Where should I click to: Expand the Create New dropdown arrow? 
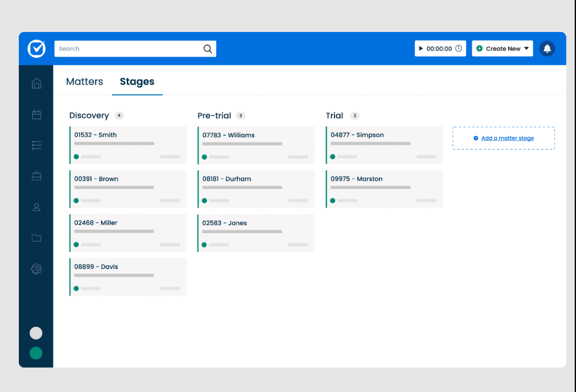point(526,49)
